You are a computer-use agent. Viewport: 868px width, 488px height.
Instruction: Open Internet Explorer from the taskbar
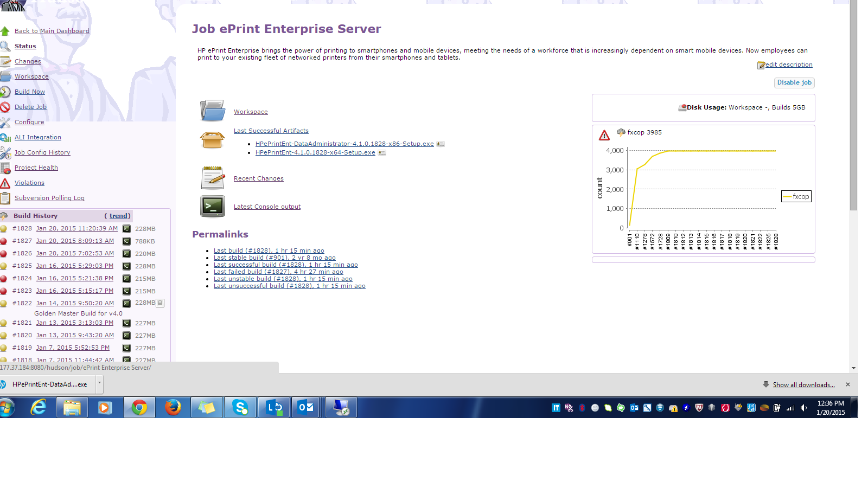pyautogui.click(x=39, y=407)
